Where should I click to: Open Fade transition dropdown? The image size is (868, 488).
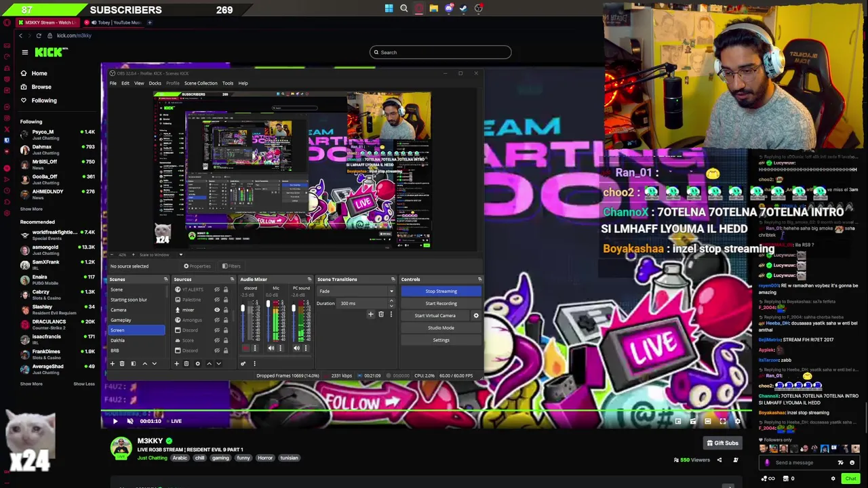pos(355,291)
